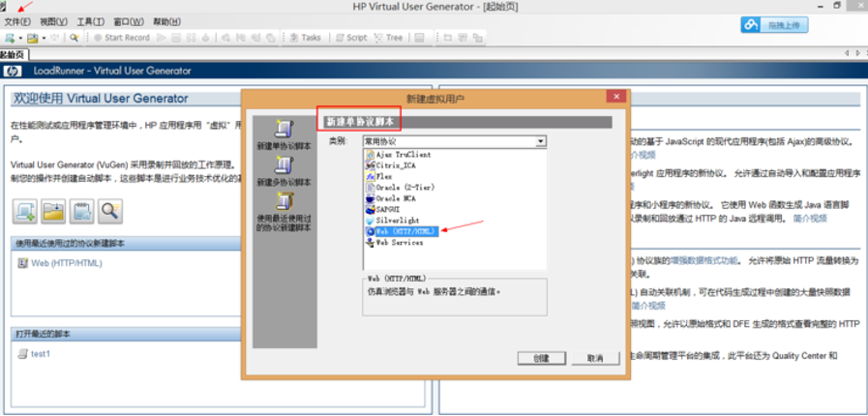Screen dimensions: 868x416
Task: Switch to Tree view from toolbar
Action: pos(389,38)
